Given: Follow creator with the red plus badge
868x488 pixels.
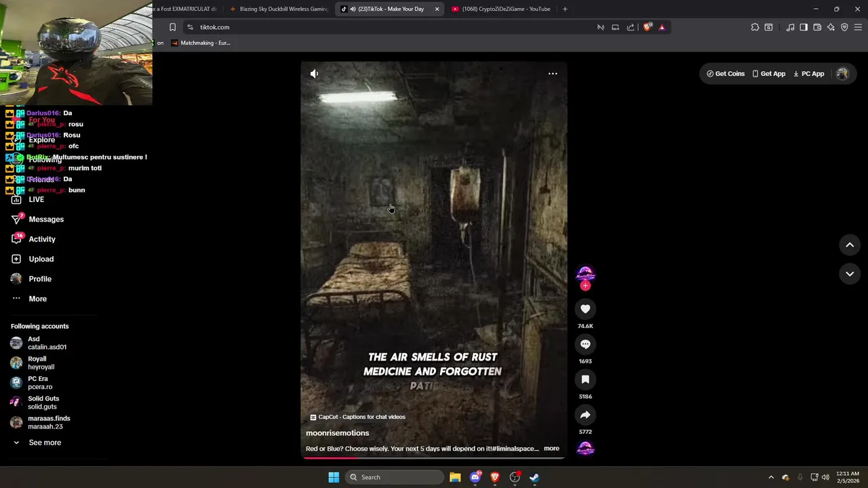Looking at the screenshot, I should (585, 286).
